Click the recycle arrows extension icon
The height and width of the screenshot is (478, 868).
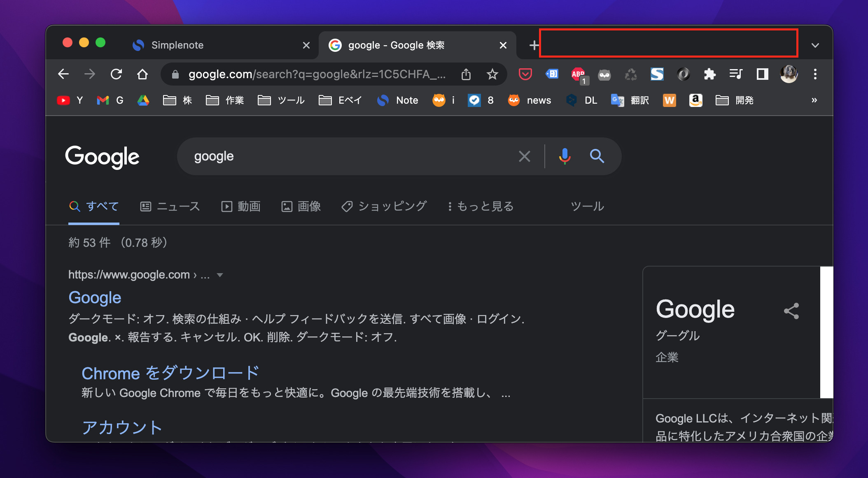(x=631, y=74)
